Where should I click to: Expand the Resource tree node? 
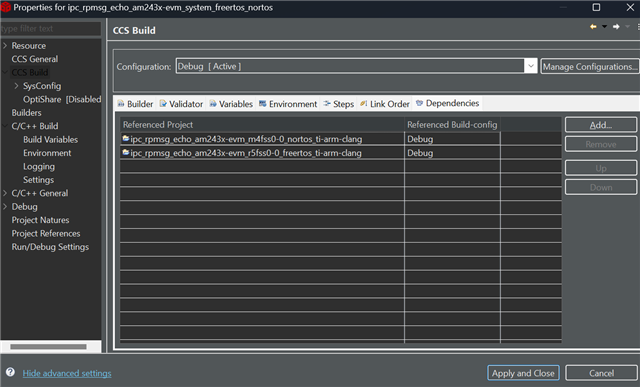tap(5, 45)
